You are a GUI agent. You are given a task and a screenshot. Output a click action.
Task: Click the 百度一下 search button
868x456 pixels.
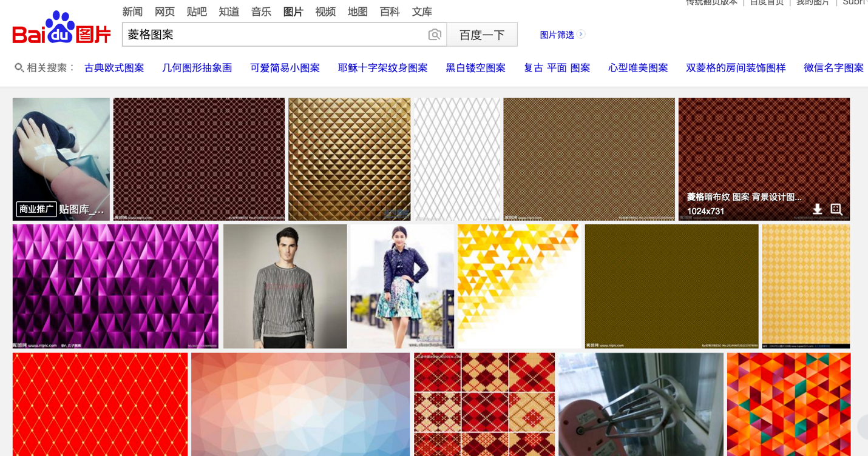click(482, 35)
